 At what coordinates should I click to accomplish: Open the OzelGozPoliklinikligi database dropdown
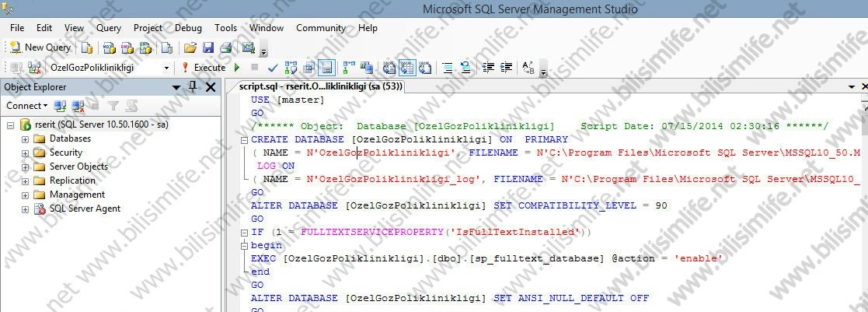click(166, 68)
